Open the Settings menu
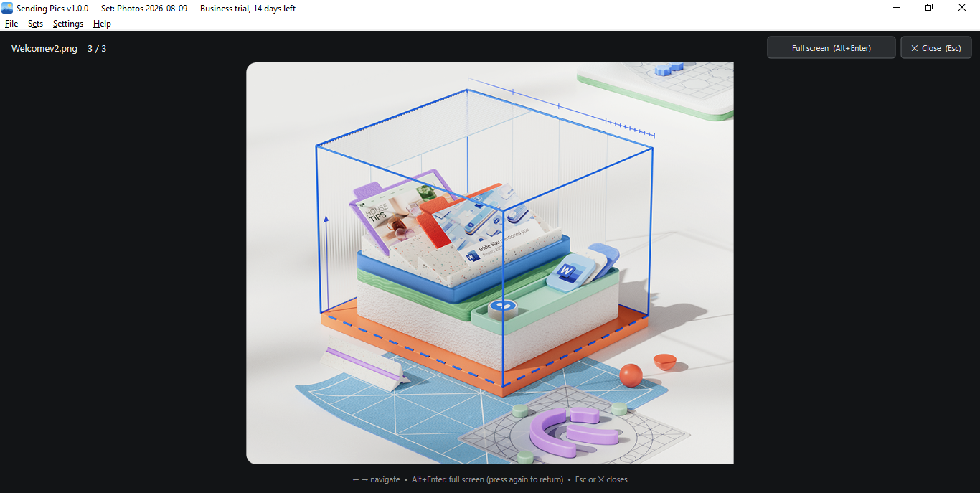This screenshot has height=493, width=980. tap(68, 24)
